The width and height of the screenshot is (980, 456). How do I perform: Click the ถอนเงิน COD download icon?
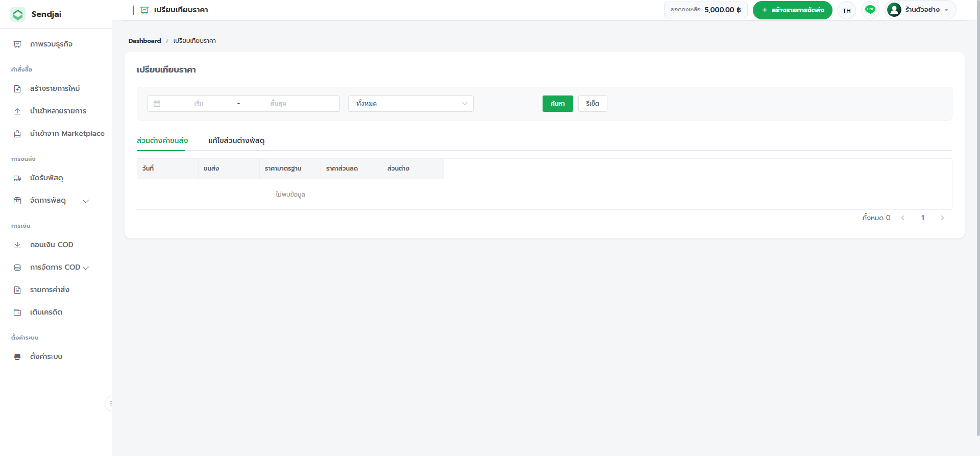point(17,245)
